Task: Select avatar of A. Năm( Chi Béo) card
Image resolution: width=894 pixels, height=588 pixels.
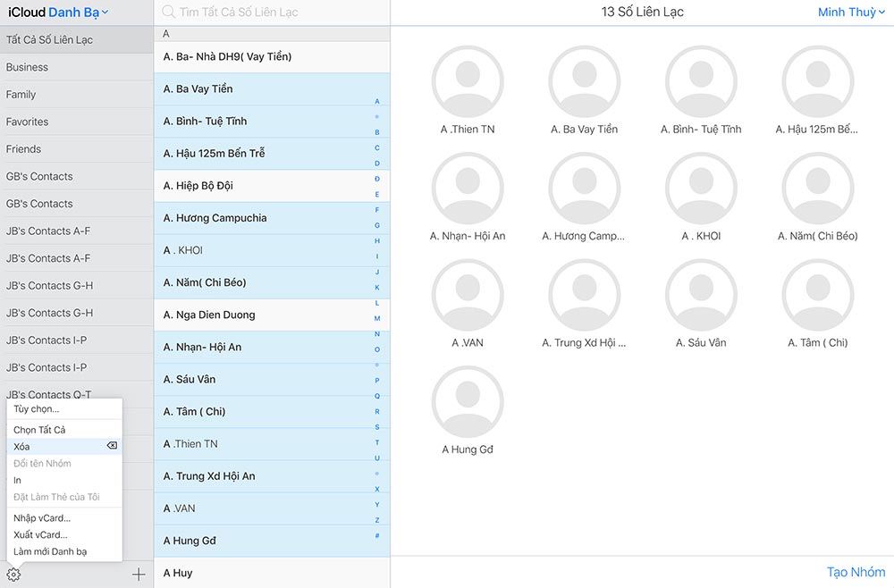Action: [818, 189]
